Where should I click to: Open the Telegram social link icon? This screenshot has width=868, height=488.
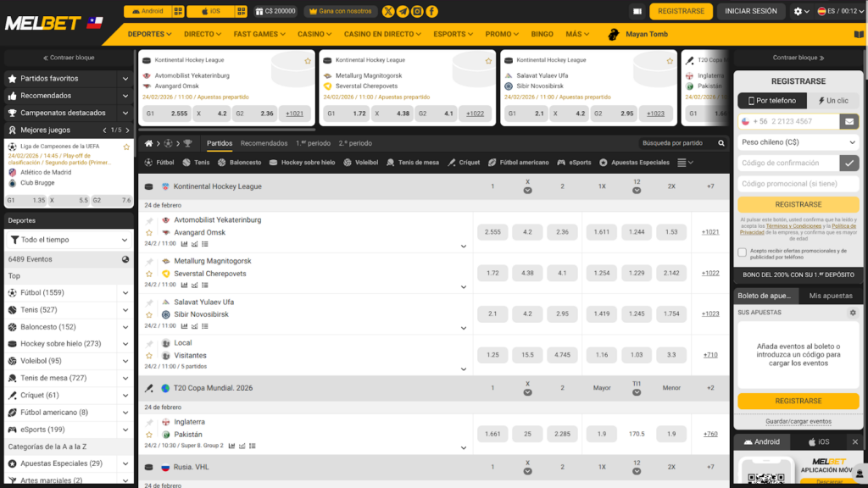403,11
